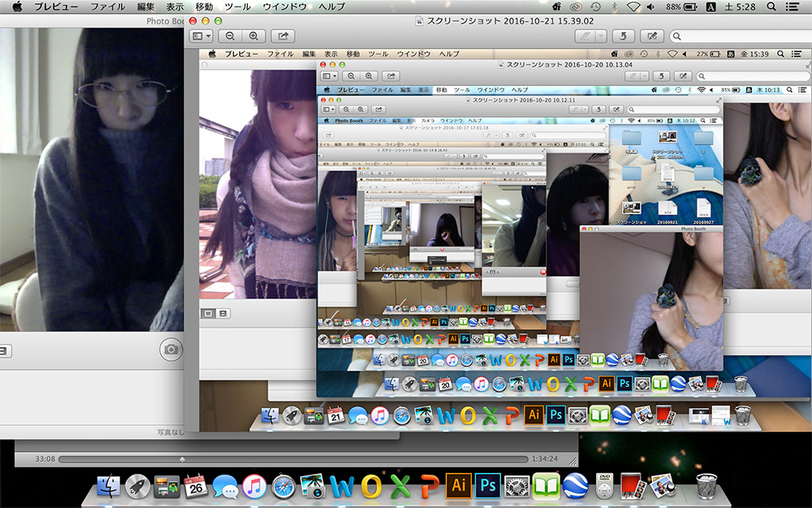This screenshot has width=812, height=508.
Task: Open Bluetooth status in top menu bar
Action: coord(615,7)
